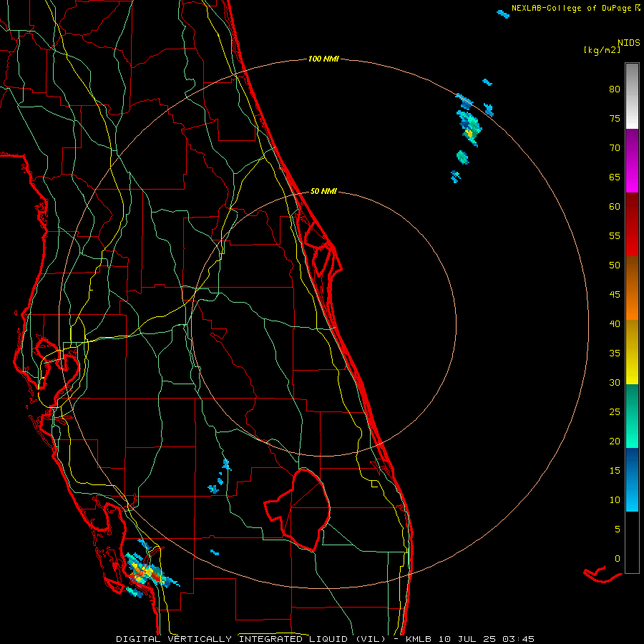Click the orange-brown band of the color bar
Screen dimensions: 644x644
[x=632, y=288]
